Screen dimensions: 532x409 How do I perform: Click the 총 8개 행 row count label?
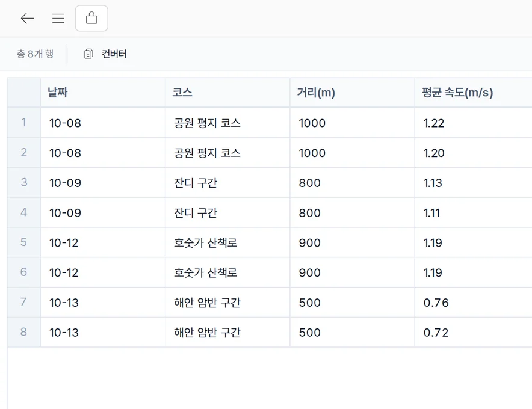coord(36,54)
